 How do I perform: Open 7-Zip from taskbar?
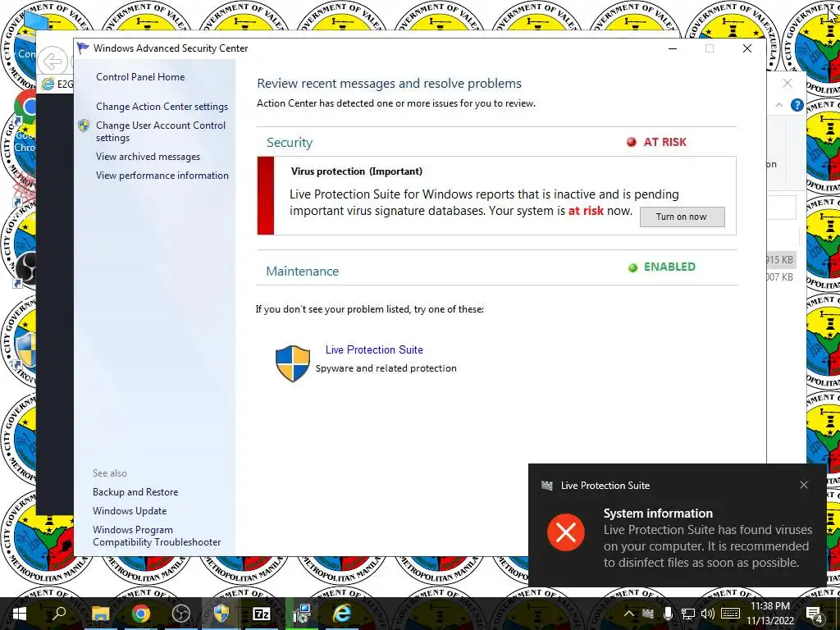click(262, 614)
